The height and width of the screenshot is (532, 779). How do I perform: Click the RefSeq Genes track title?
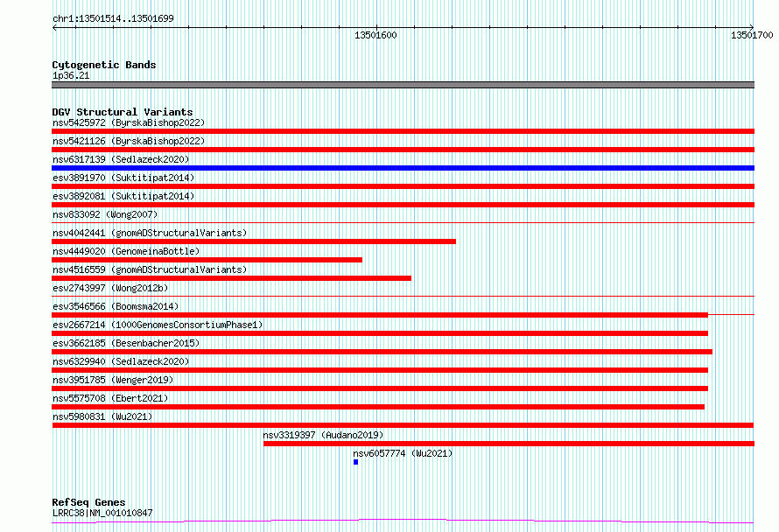coord(88,502)
